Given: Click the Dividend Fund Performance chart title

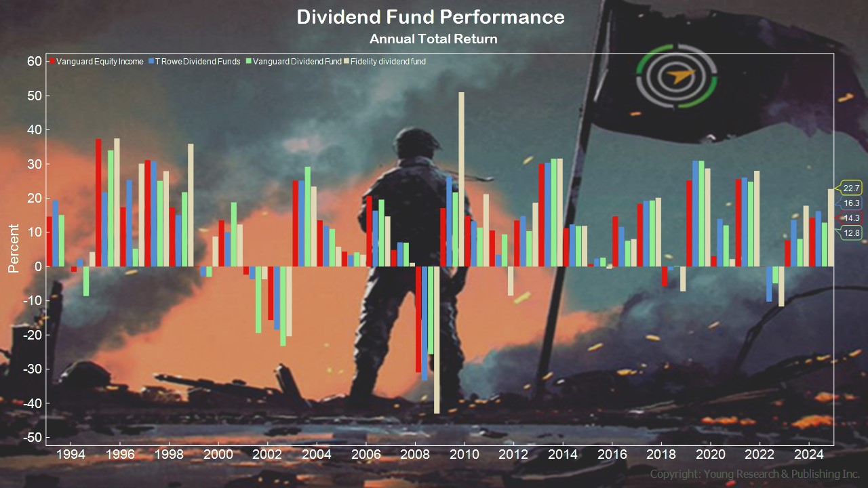Looking at the screenshot, I should click(431, 17).
